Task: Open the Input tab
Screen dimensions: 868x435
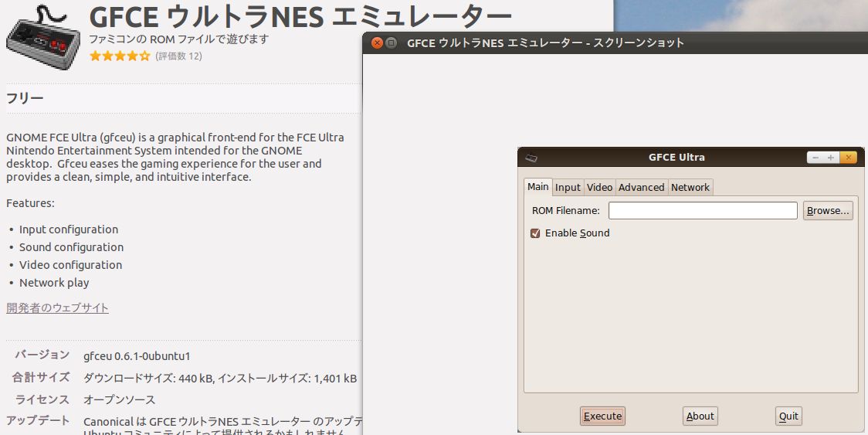Action: [x=568, y=187]
